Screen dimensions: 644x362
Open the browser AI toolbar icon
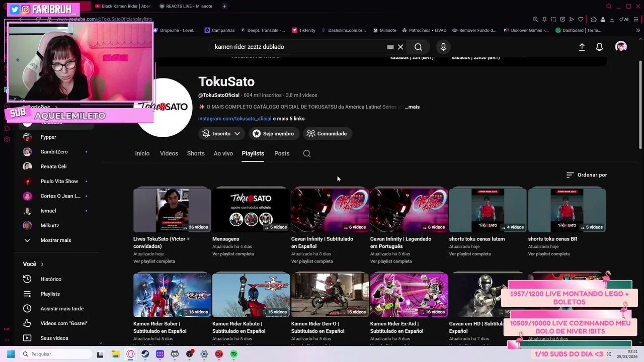tap(624, 19)
